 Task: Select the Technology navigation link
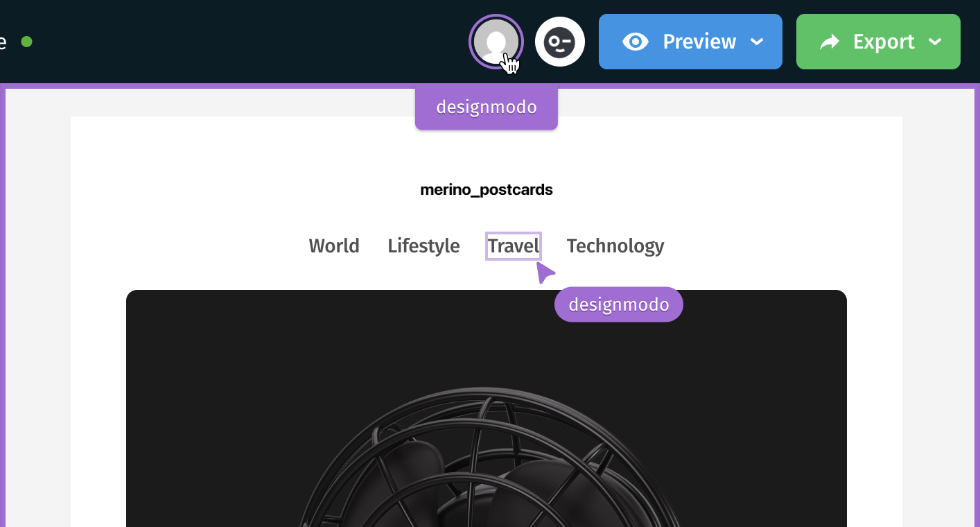tap(615, 246)
